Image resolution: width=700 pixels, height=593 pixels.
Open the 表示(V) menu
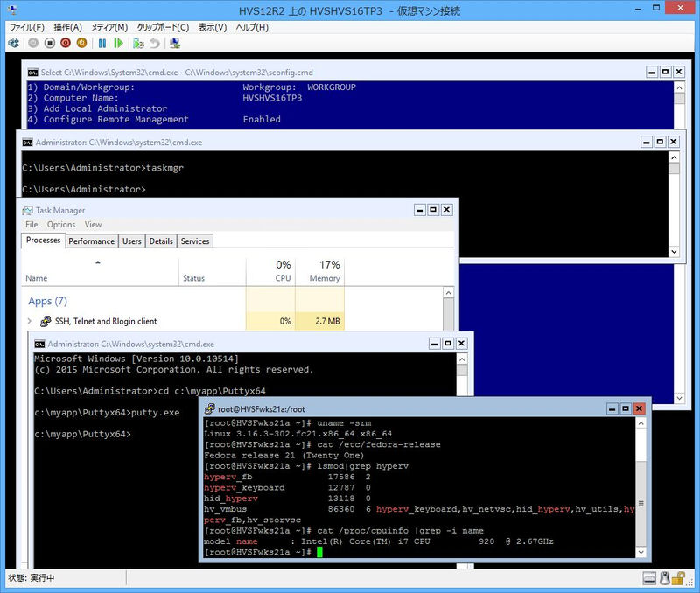tap(213, 28)
